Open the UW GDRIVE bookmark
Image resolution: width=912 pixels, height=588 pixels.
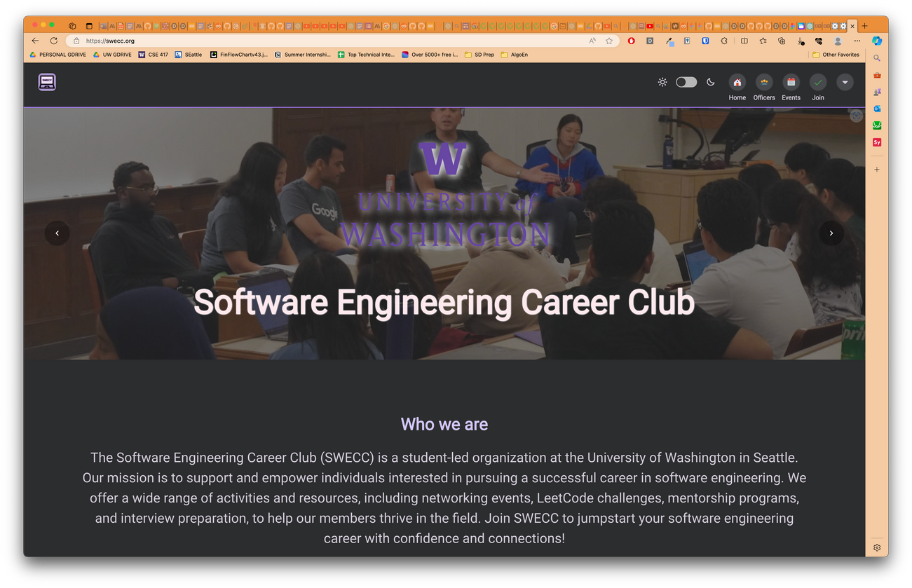tap(112, 55)
